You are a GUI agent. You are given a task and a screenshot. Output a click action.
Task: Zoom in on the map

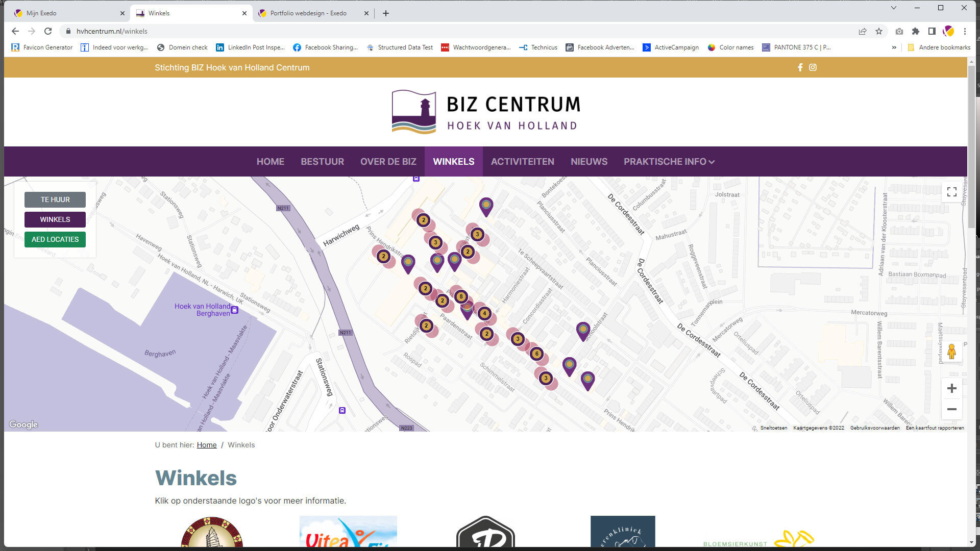(x=951, y=388)
